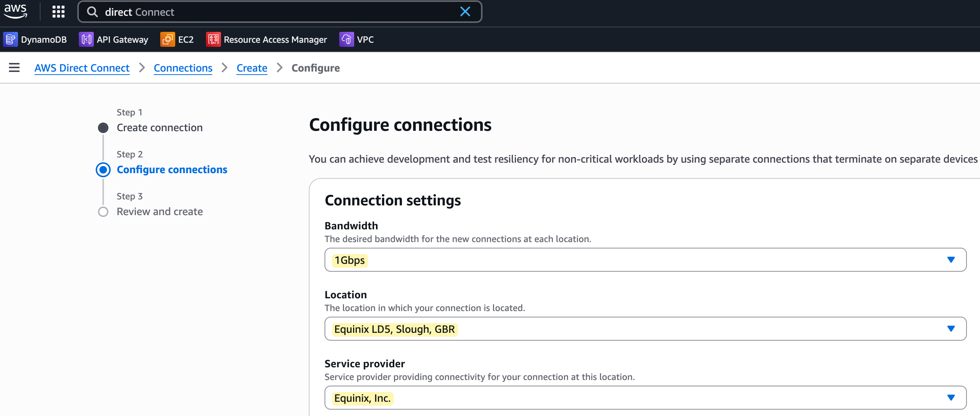Click the Step 3 label text
This screenshot has width=980, height=416.
pos(129,196)
